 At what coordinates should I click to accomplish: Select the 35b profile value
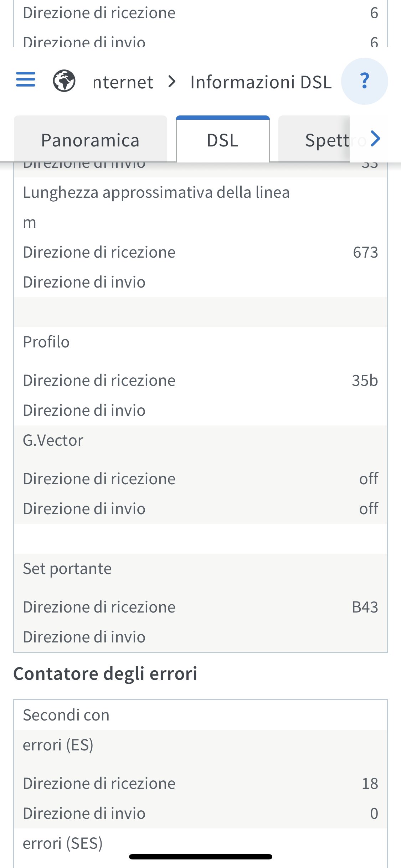(x=365, y=381)
